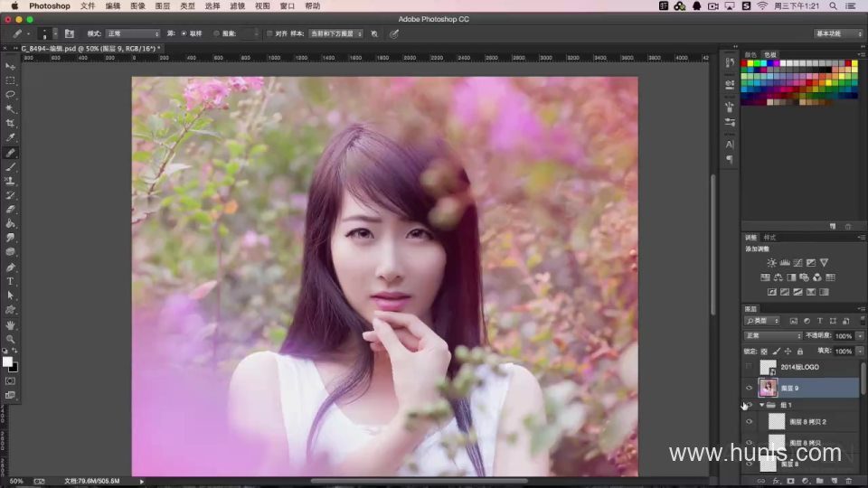Open the 文件 menu
Image resolution: width=868 pixels, height=488 pixels.
point(88,5)
